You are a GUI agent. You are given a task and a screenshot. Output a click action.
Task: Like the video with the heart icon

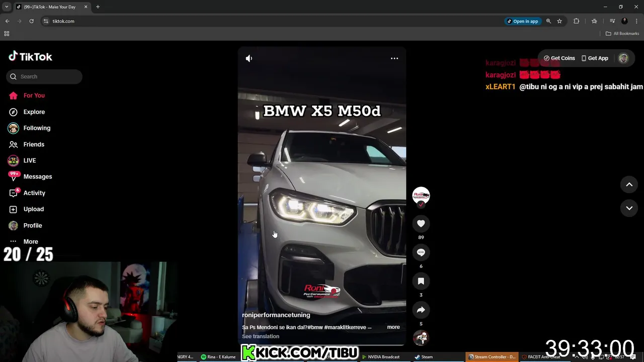pos(421,223)
